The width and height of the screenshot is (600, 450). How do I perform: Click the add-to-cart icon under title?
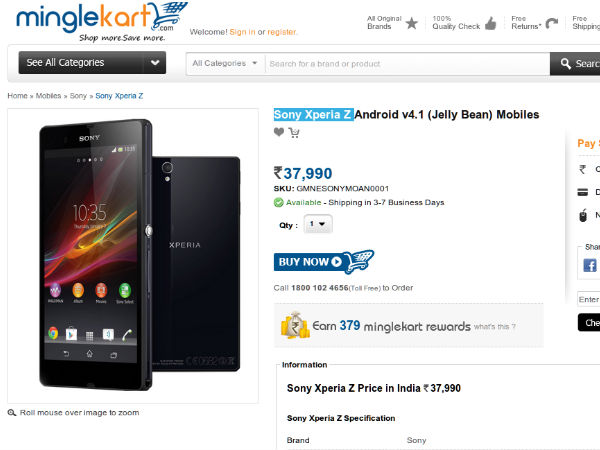294,132
